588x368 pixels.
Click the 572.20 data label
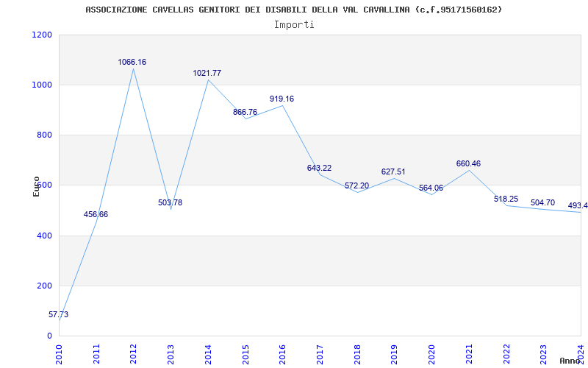[357, 185]
